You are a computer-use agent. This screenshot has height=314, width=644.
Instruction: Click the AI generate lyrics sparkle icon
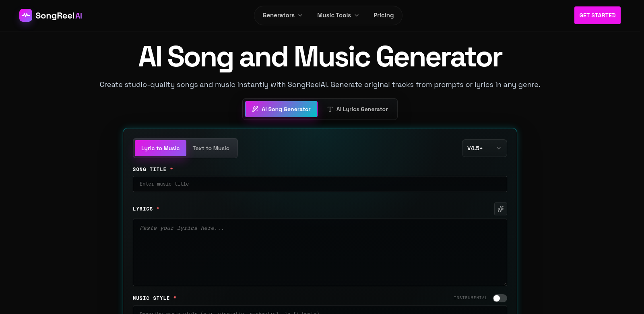pos(501,209)
